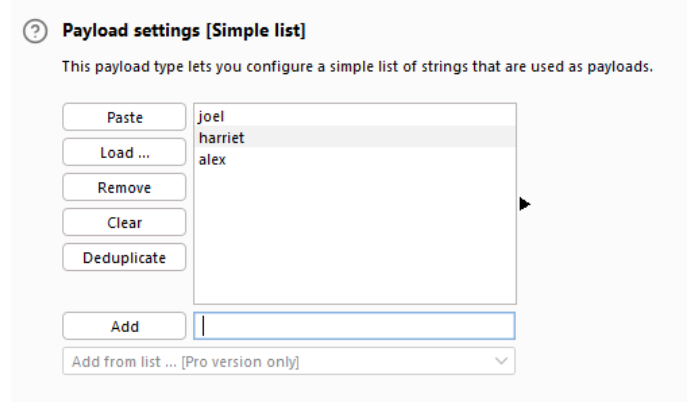Click the blank row below alex
This screenshot has width=696, height=402.
354,181
